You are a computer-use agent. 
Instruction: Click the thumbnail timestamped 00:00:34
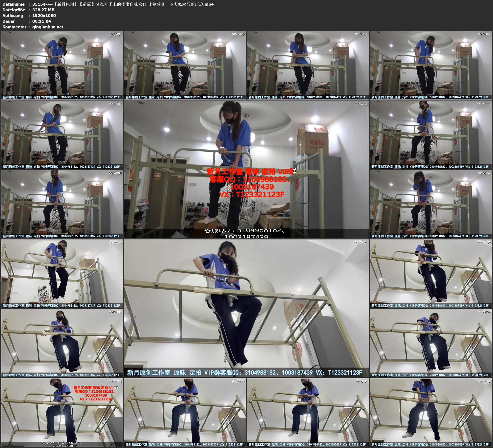(62, 65)
